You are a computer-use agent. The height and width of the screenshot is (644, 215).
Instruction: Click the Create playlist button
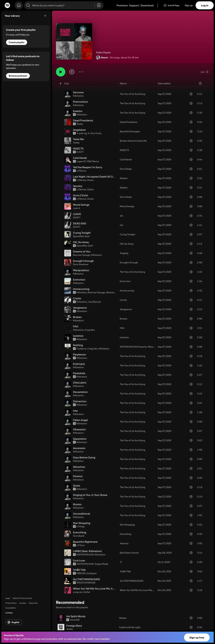coord(17,42)
